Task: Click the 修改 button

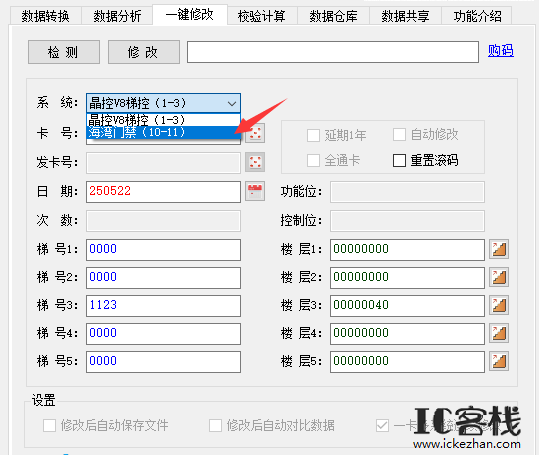Action: pyautogui.click(x=144, y=52)
